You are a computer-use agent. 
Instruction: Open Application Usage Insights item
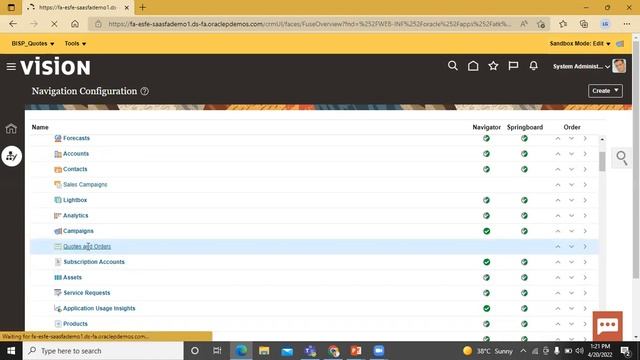(x=99, y=308)
